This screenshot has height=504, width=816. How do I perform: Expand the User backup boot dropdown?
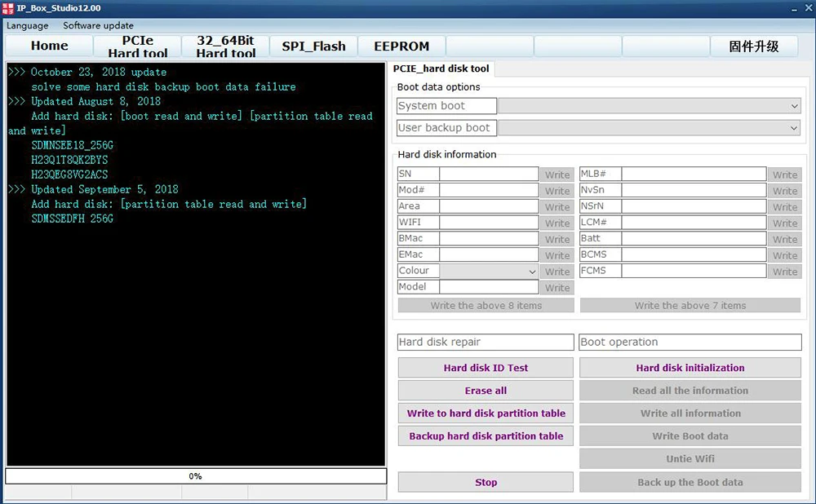[649, 128]
